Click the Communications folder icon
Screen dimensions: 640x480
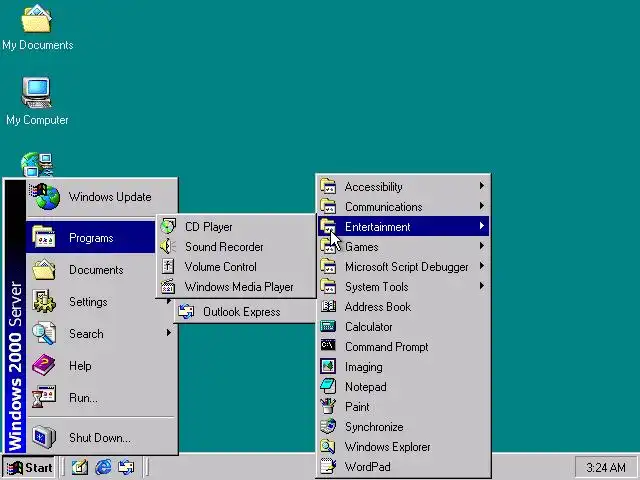coord(328,206)
